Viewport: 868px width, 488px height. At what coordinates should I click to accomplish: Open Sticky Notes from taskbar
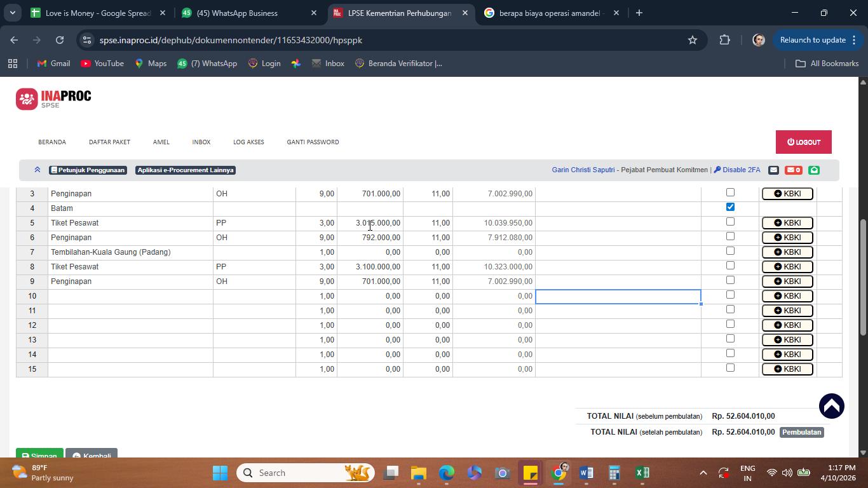(x=530, y=473)
